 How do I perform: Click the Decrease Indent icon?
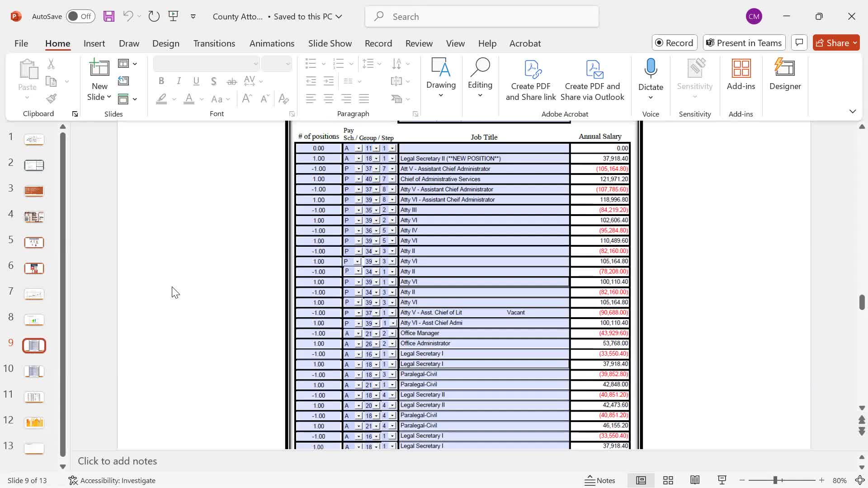[x=311, y=81]
